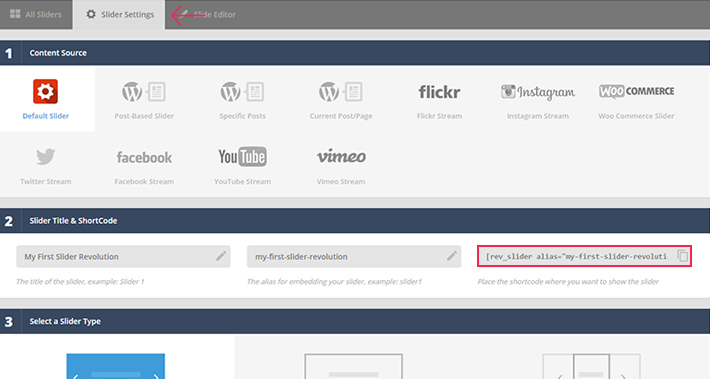The width and height of the screenshot is (710, 379).
Task: Click the pencil icon in slider title field
Action: pos(221,256)
